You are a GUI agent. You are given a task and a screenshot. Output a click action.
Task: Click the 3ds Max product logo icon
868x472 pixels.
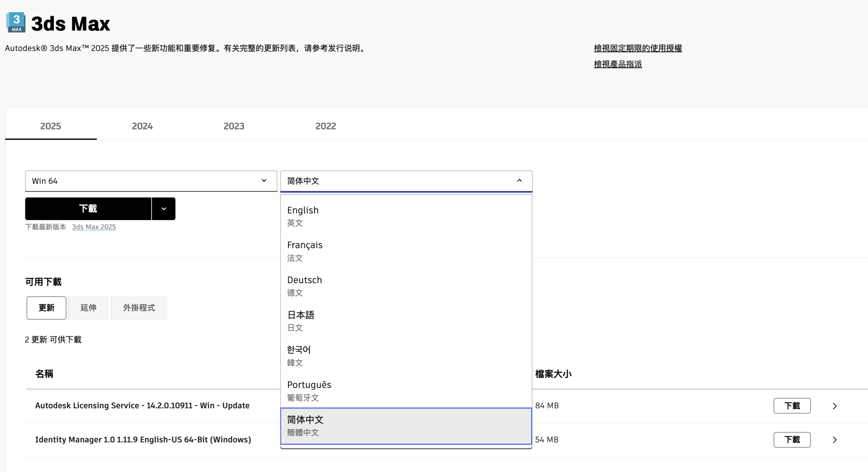[16, 23]
